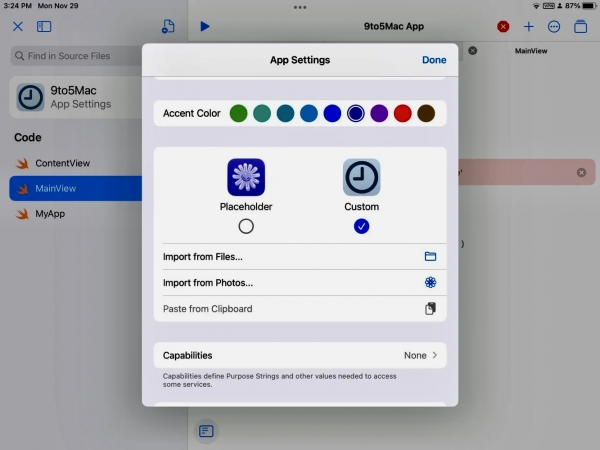Tap the Done button
The height and width of the screenshot is (450, 600).
pos(434,60)
